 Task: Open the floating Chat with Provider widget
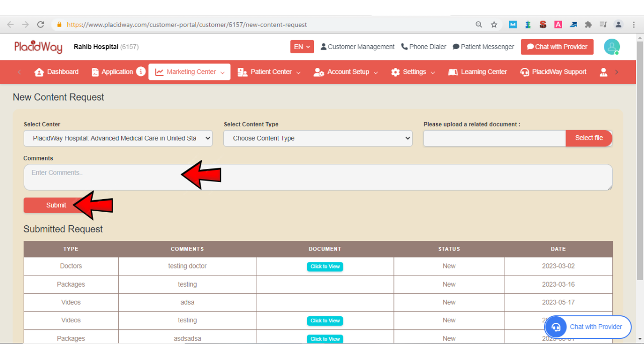[588, 327]
